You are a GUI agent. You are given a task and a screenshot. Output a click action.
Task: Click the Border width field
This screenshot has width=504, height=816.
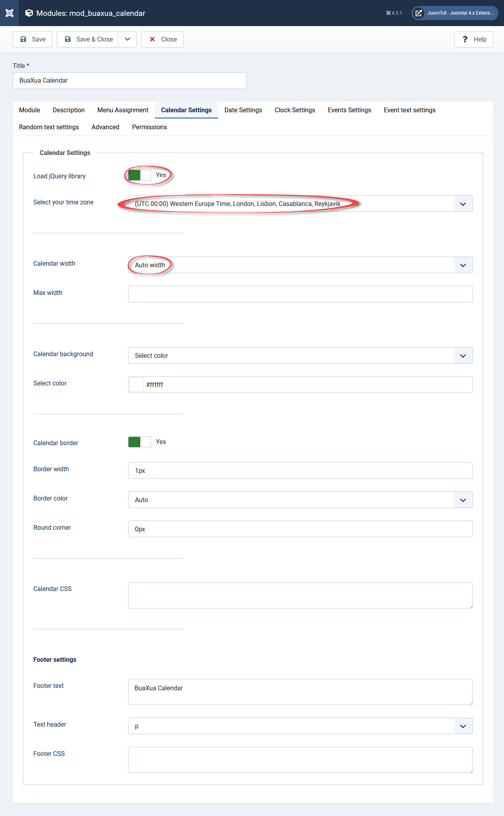click(300, 470)
